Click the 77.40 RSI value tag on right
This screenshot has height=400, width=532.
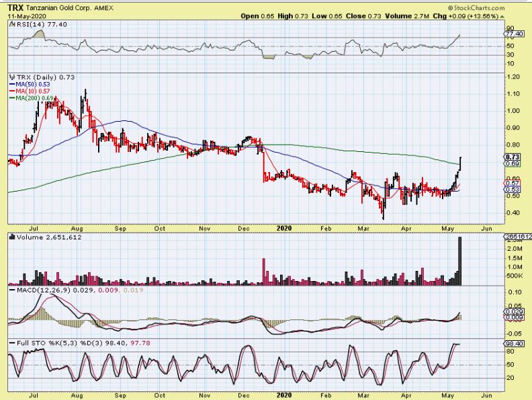click(x=515, y=34)
